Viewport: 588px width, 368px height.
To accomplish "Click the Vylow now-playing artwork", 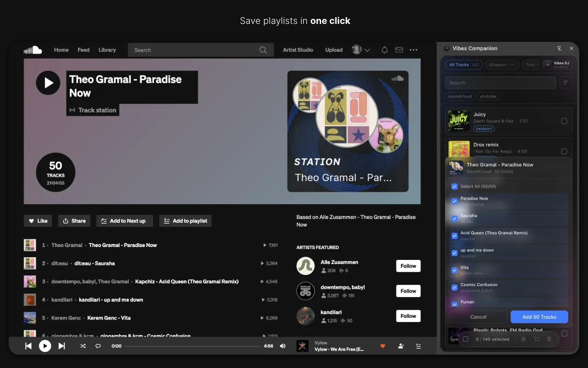I will (x=302, y=346).
